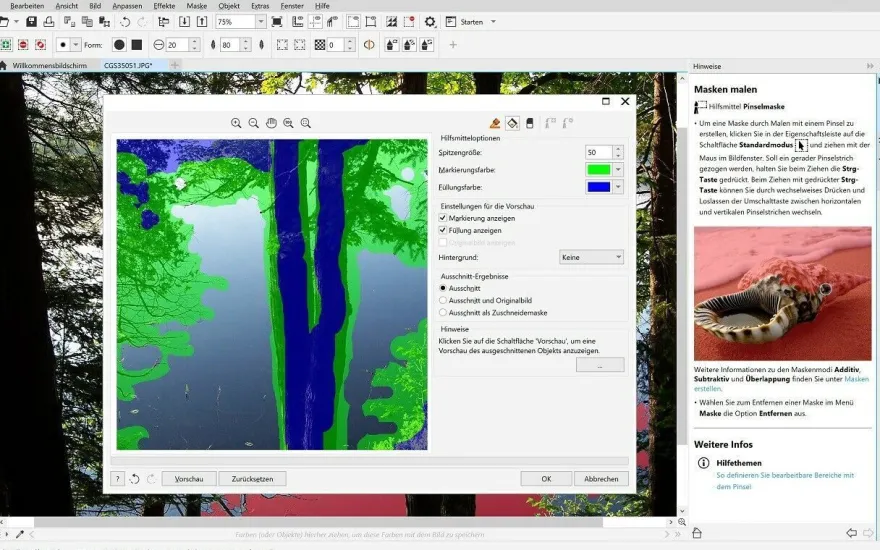The image size is (880, 550).
Task: Open the options gear icon
Action: click(430, 22)
